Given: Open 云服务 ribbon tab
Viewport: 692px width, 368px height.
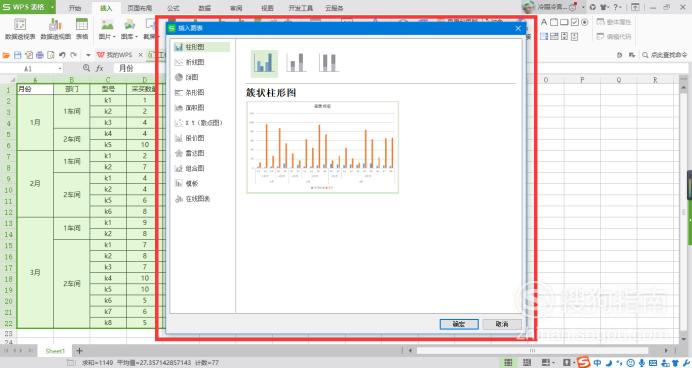Looking at the screenshot, I should pos(334,8).
